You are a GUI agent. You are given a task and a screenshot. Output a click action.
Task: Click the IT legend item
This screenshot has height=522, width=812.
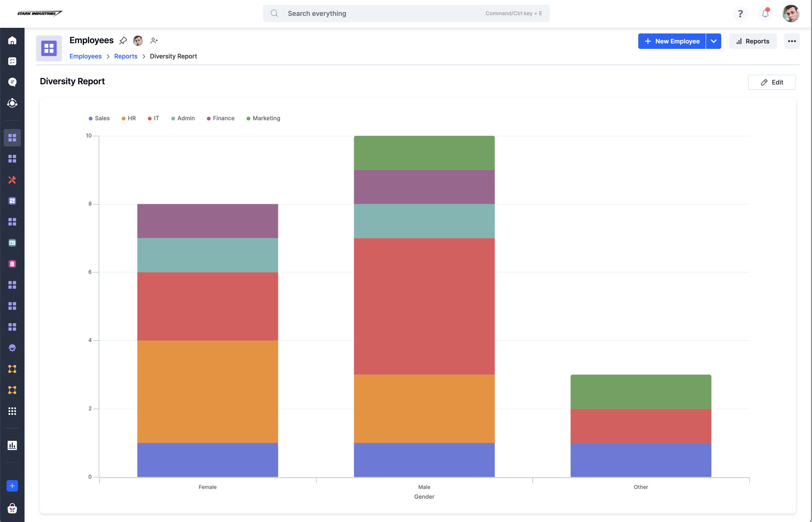point(156,118)
